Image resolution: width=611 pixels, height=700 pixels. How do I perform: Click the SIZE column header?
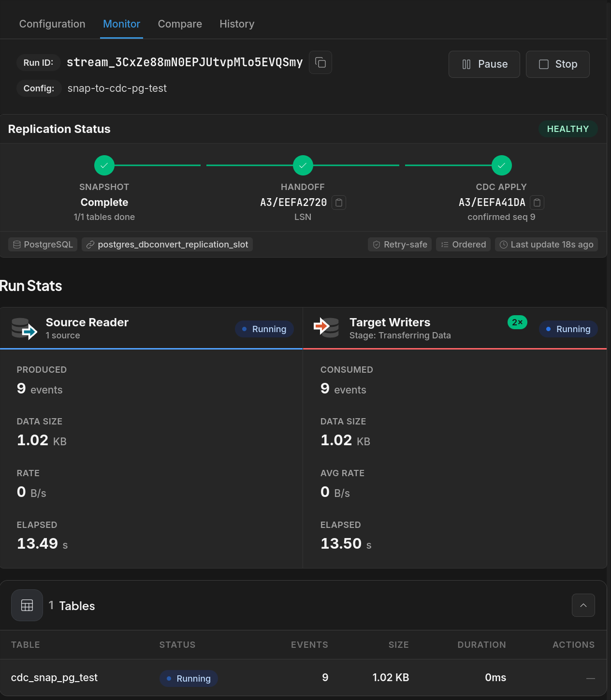399,645
